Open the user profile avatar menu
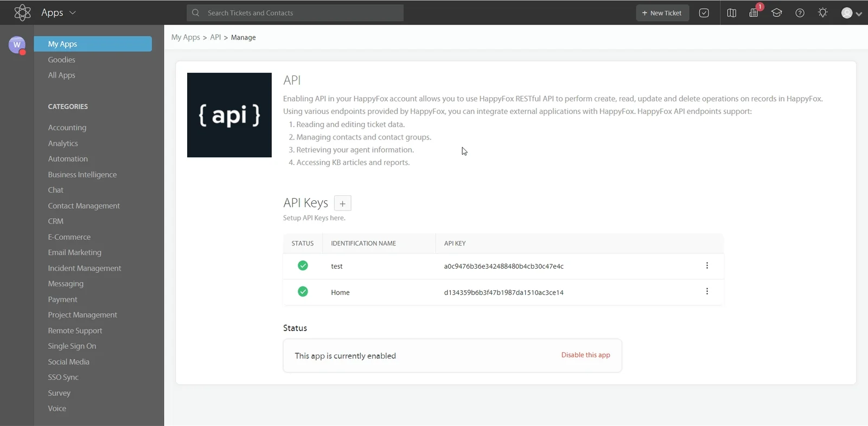Viewport: 868px width, 426px height. [x=851, y=13]
